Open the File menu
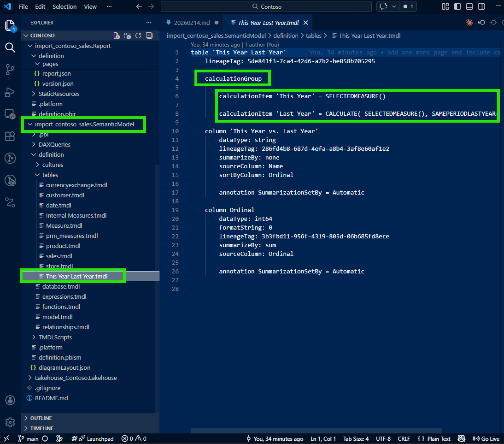The width and height of the screenshot is (504, 444). click(x=23, y=6)
